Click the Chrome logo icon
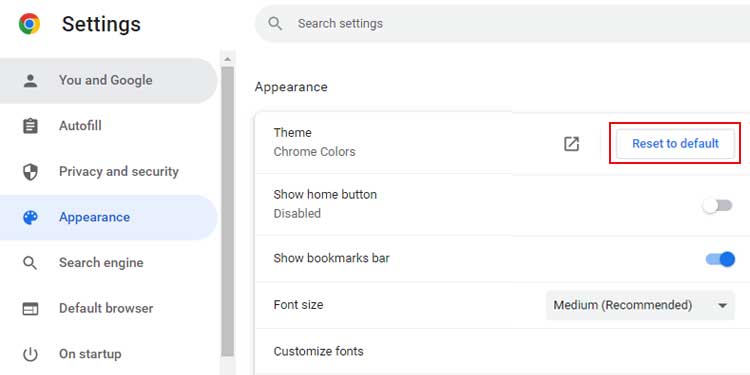750x375 pixels. pyautogui.click(x=29, y=23)
